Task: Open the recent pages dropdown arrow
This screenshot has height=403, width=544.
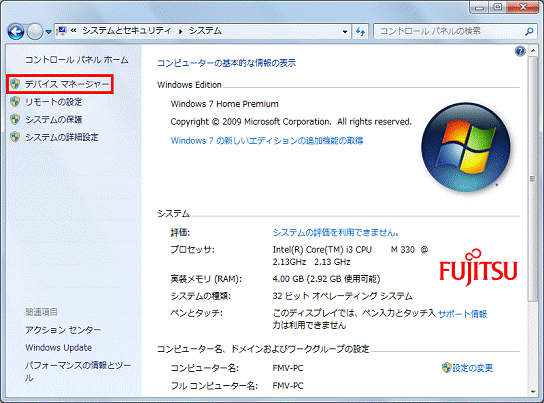Action: [x=49, y=32]
